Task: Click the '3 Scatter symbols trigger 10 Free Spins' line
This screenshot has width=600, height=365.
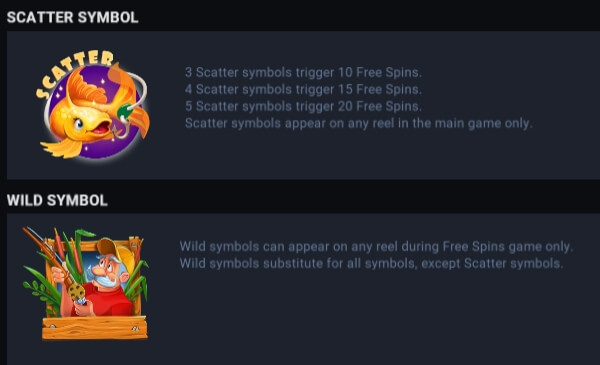Action: (303, 72)
